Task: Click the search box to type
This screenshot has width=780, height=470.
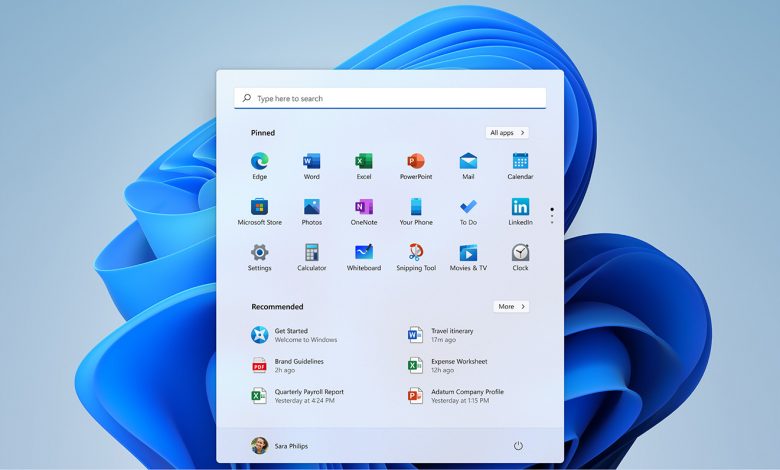Action: (390, 99)
